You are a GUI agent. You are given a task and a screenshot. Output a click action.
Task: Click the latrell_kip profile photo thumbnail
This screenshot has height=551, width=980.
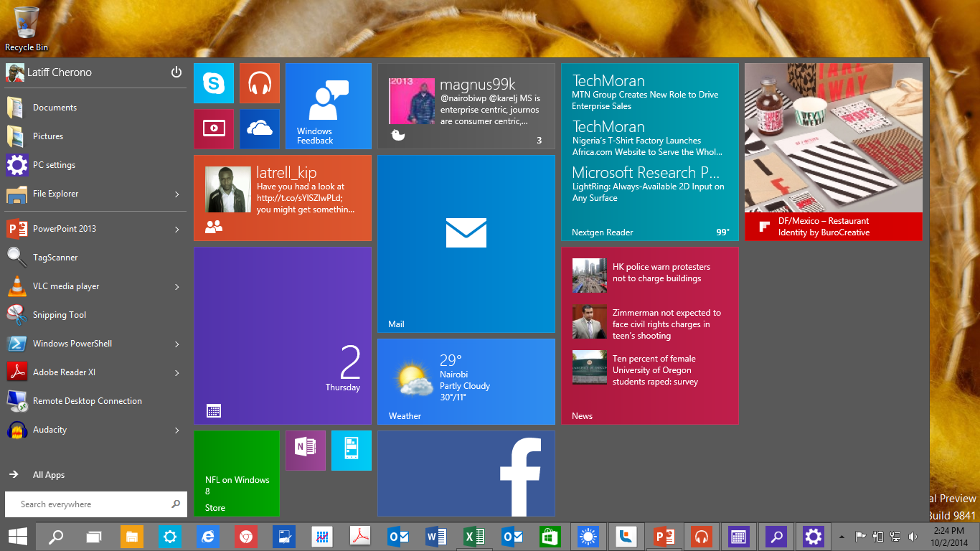click(228, 189)
